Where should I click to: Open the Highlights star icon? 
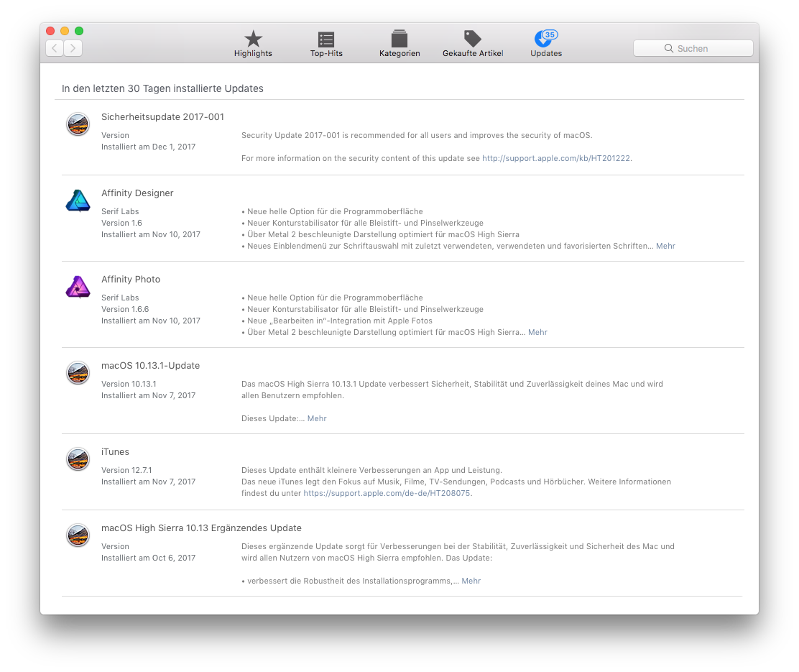[253, 39]
